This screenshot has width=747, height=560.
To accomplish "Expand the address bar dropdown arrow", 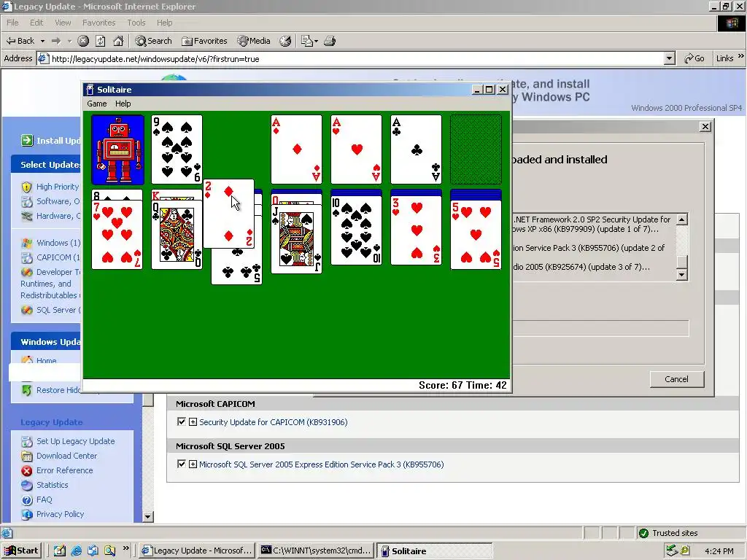I will (670, 58).
